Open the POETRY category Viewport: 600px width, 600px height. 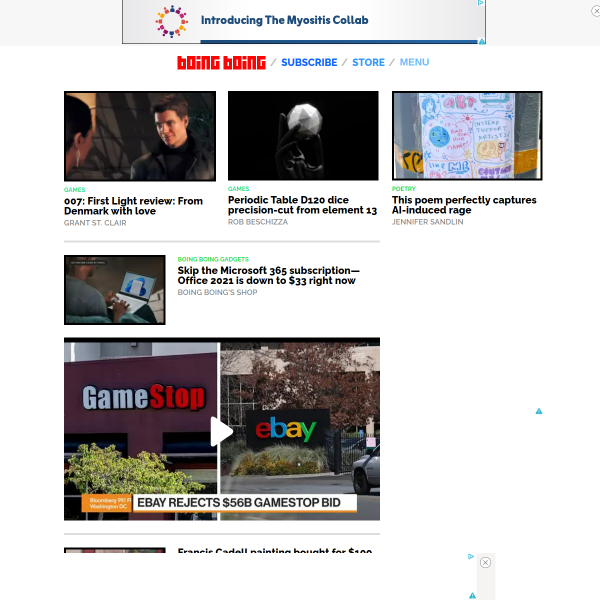pyautogui.click(x=404, y=189)
